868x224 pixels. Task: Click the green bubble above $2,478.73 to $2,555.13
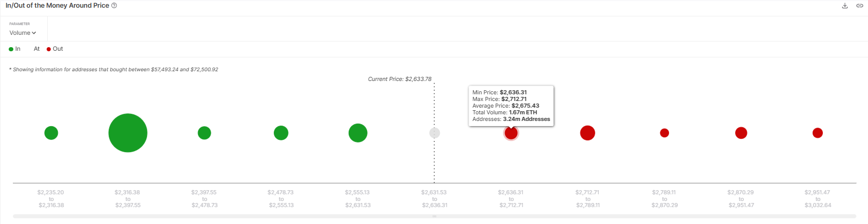(281, 133)
